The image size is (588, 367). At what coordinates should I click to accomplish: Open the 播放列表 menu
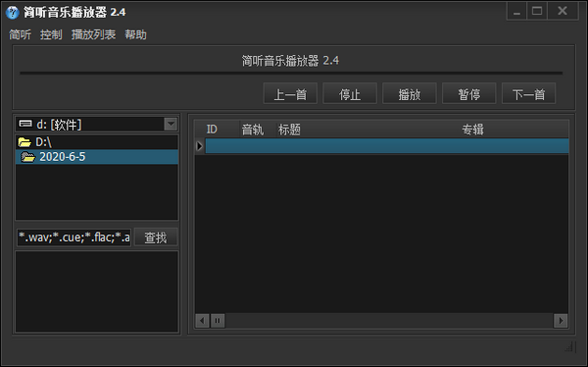pyautogui.click(x=93, y=34)
